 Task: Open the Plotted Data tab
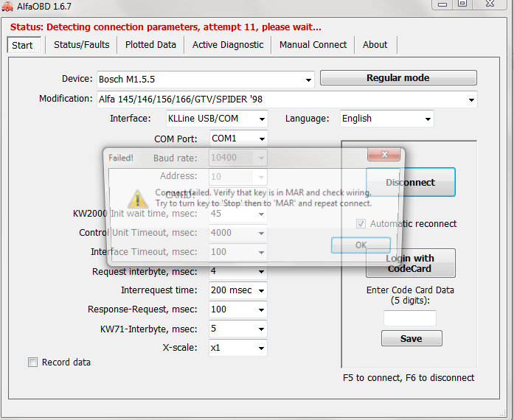click(x=150, y=44)
